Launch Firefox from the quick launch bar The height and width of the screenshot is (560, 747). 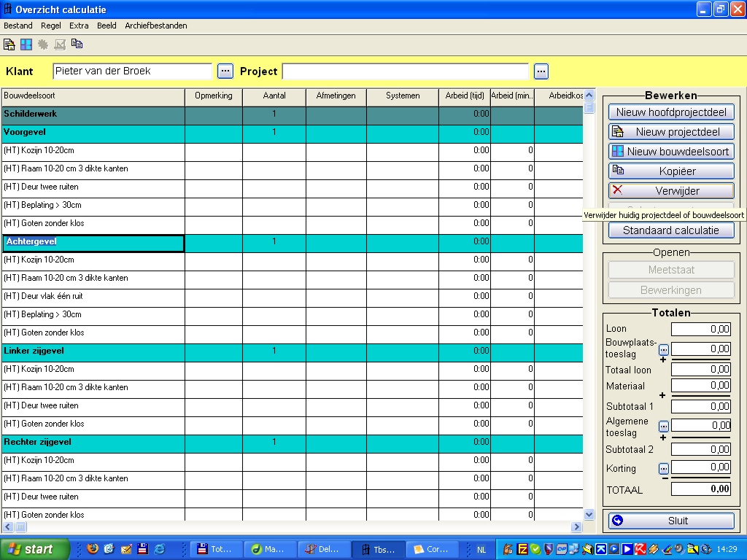click(x=93, y=549)
